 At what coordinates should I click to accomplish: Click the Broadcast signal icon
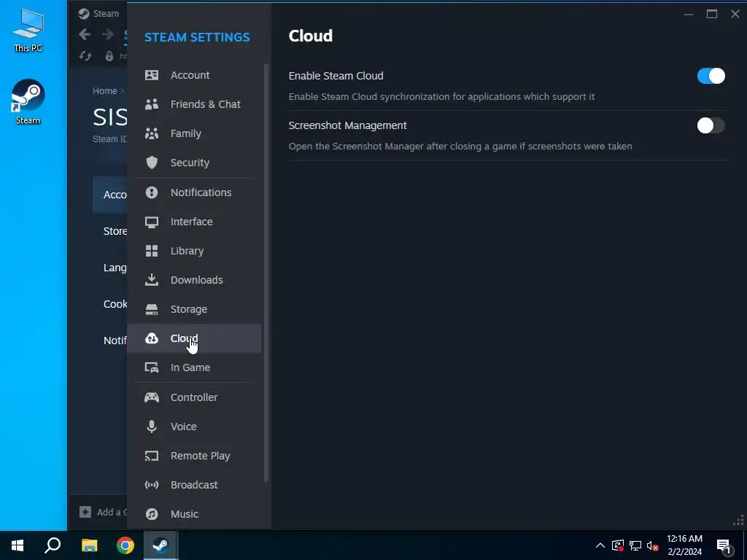pyautogui.click(x=152, y=485)
